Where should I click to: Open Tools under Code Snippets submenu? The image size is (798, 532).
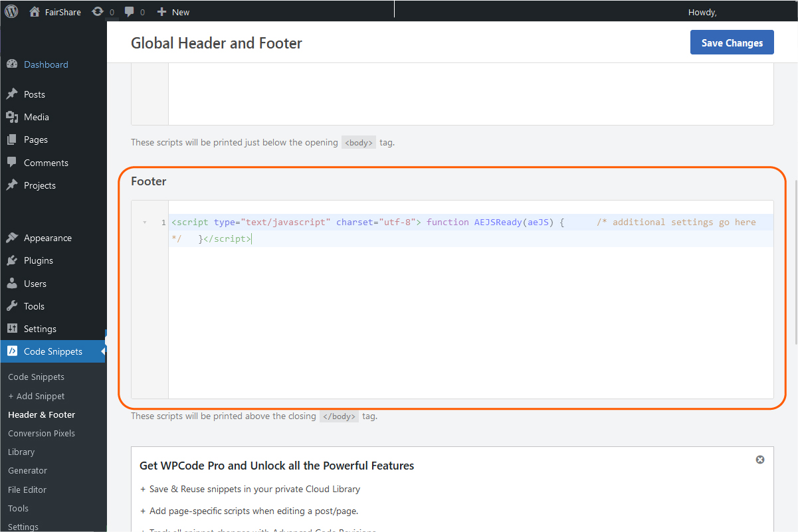[x=18, y=508]
